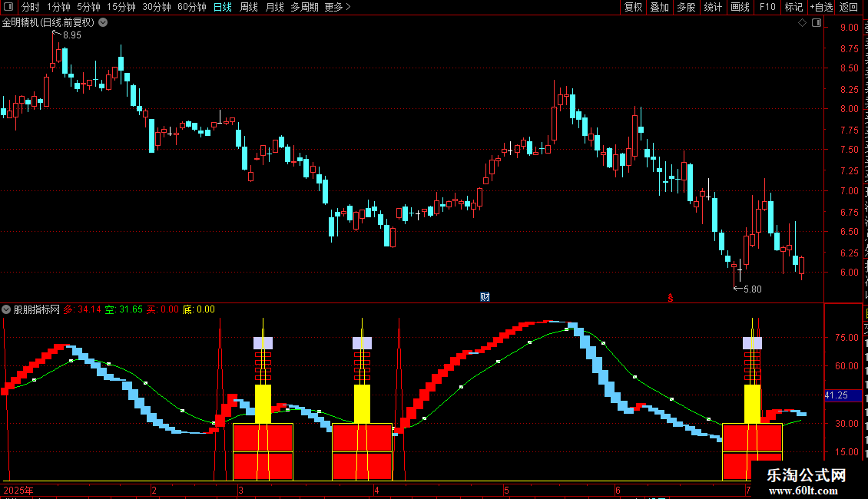Activate the 画线 drawing tools
The height and width of the screenshot is (499, 868).
pos(740,7)
